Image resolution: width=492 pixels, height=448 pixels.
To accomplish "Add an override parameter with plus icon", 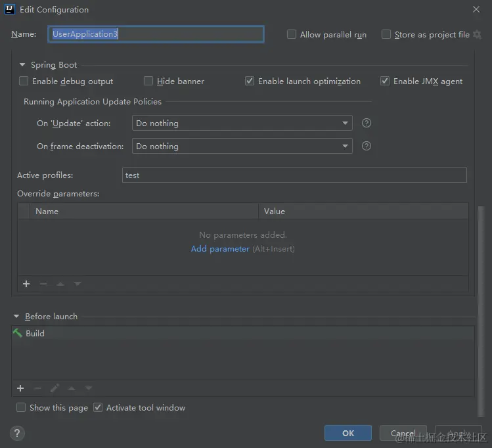I will coord(26,284).
